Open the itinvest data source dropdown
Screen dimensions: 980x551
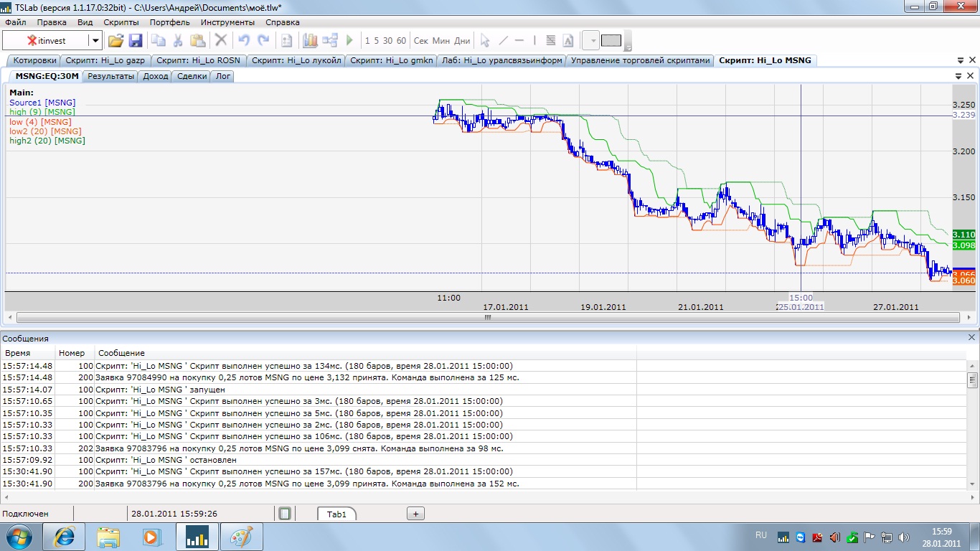[95, 41]
